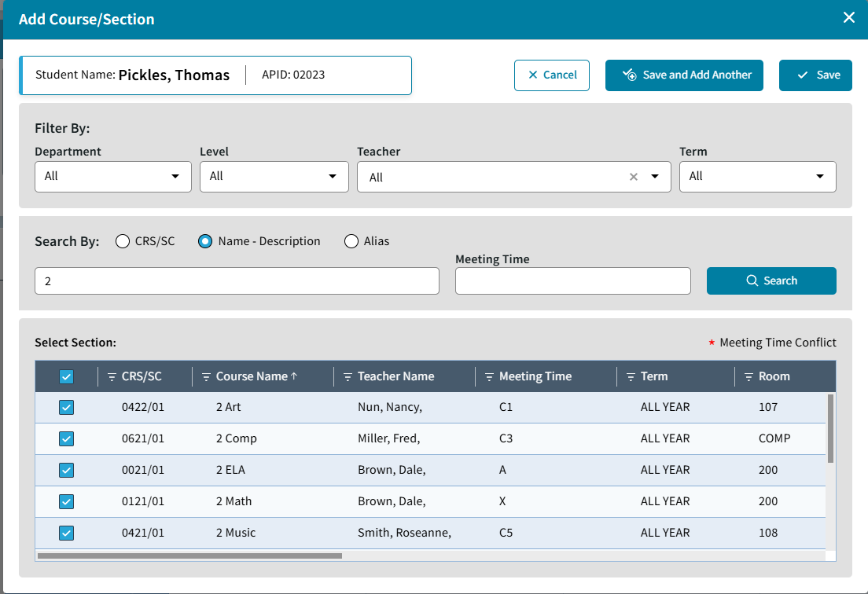The width and height of the screenshot is (868, 594).
Task: Expand the Teacher dropdown arrow
Action: [655, 177]
